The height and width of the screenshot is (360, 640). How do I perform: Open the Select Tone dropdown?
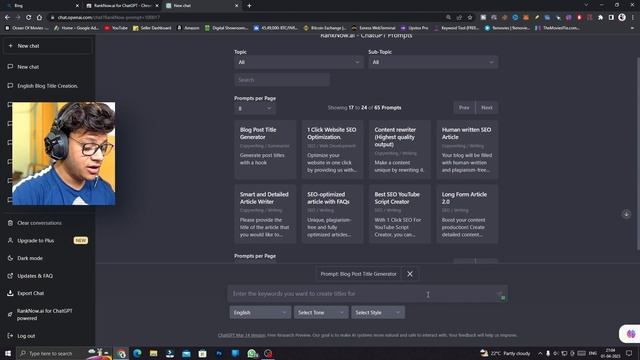pos(321,312)
